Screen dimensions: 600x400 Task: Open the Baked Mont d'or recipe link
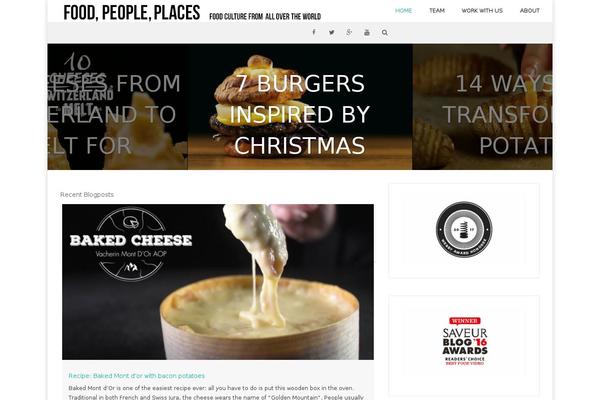(x=137, y=376)
